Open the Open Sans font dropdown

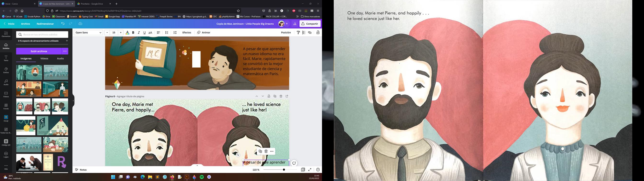pyautogui.click(x=88, y=33)
